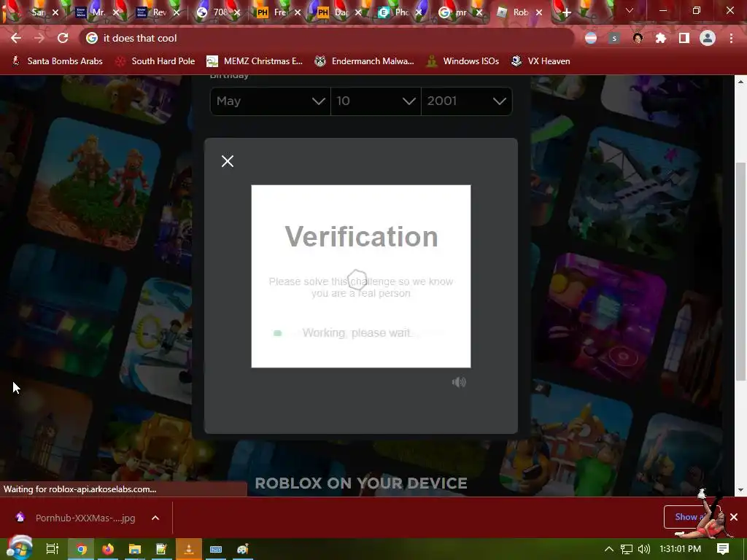Screen dimensions: 747x560
Task: Click the taskbar clock showing 1:31:01 PM
Action: (x=681, y=549)
